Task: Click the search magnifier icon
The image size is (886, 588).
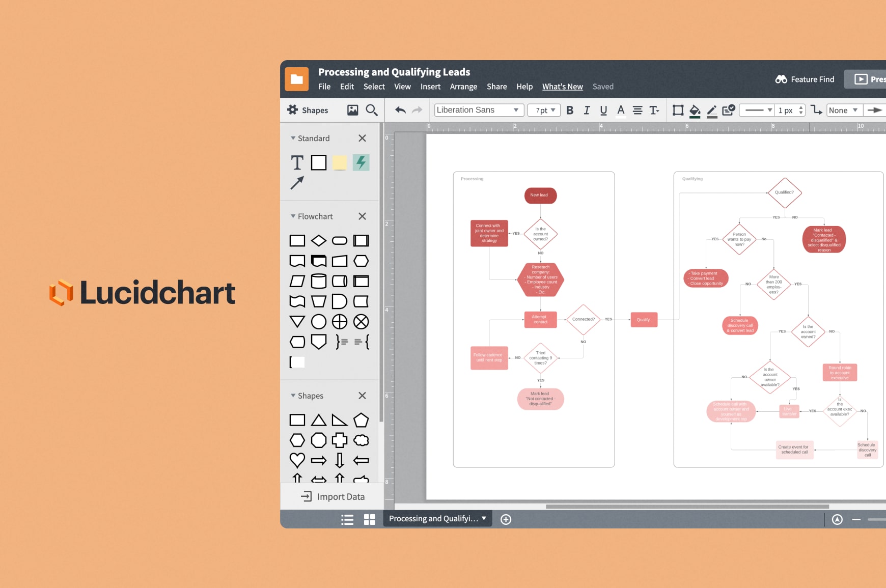Action: (372, 110)
